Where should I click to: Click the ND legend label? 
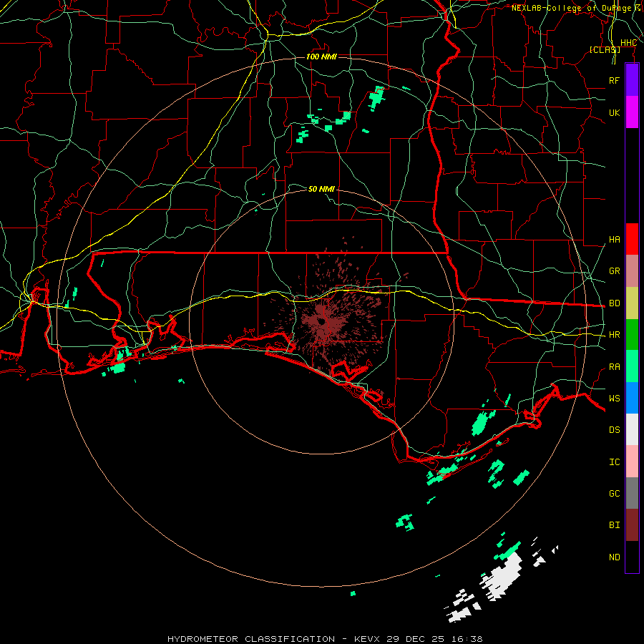point(614,557)
